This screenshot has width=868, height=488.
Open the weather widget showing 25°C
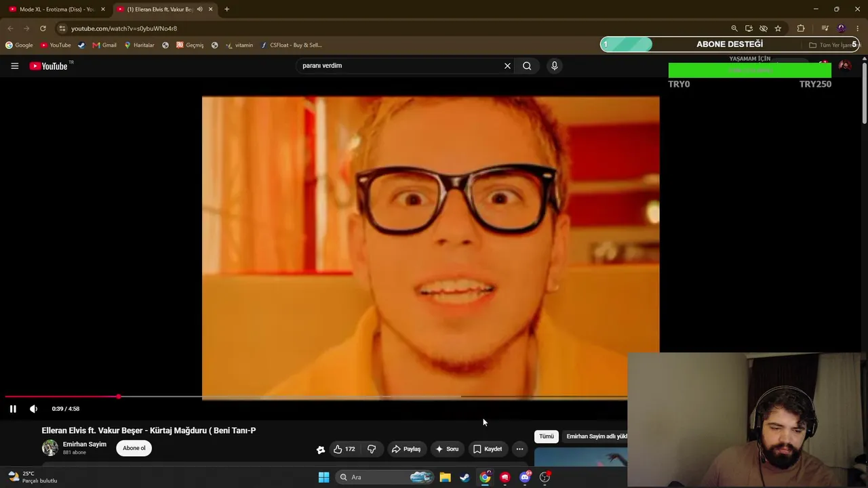click(32, 477)
